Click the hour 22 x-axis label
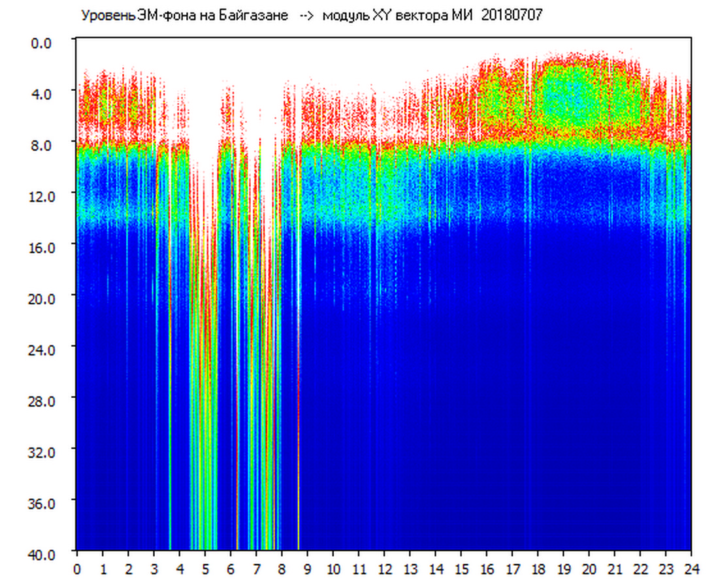The width and height of the screenshot is (716, 588). pos(640,568)
